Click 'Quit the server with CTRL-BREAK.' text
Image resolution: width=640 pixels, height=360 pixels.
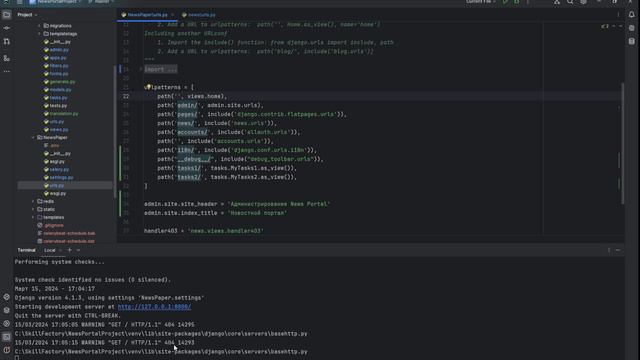(68, 316)
